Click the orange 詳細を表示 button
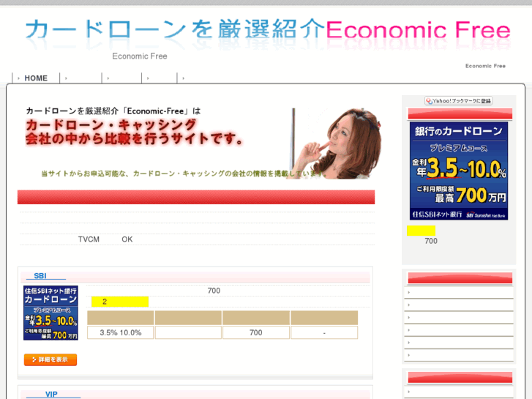This screenshot has height=399, width=532. pos(50,359)
